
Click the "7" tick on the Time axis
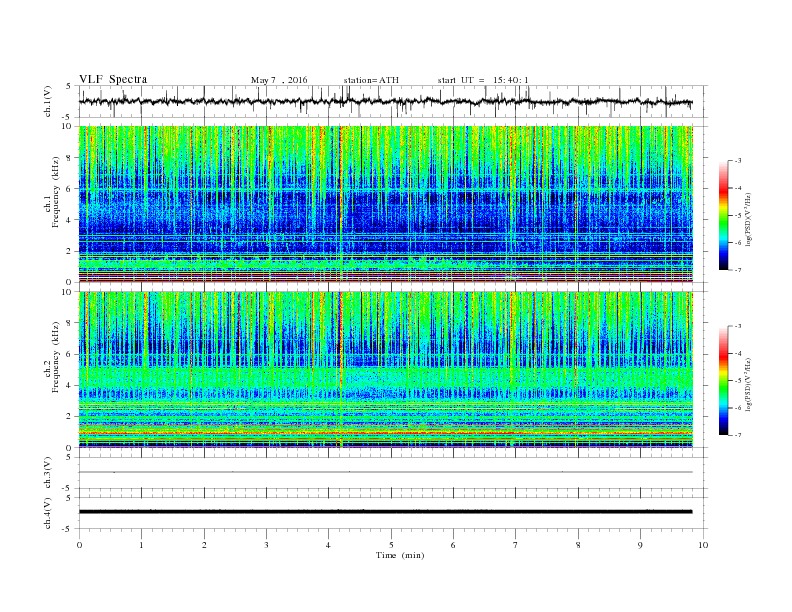coord(515,545)
